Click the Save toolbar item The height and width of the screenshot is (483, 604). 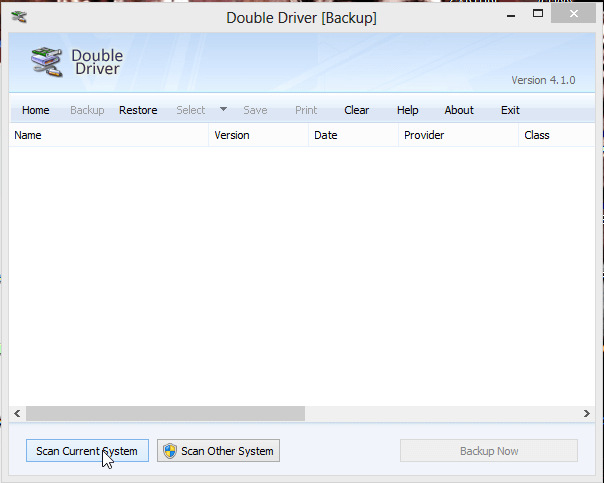pos(255,110)
